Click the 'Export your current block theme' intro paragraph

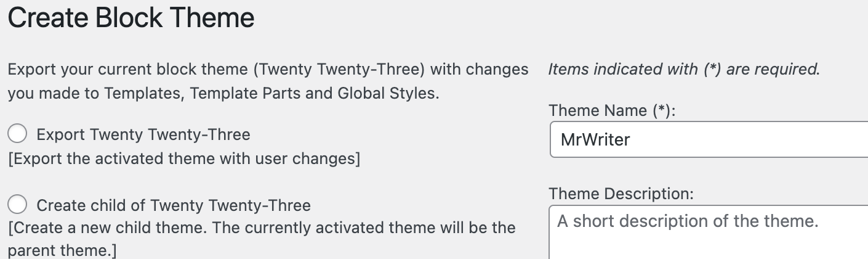pos(268,81)
